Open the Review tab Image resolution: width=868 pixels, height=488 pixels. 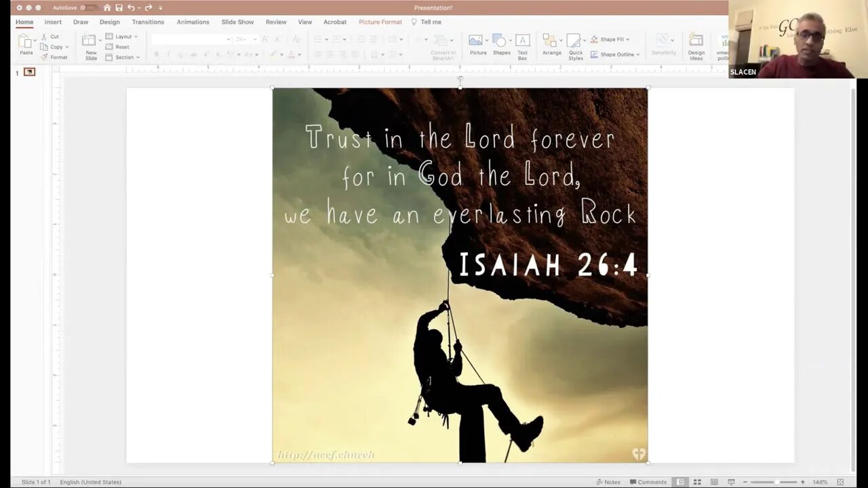click(276, 22)
